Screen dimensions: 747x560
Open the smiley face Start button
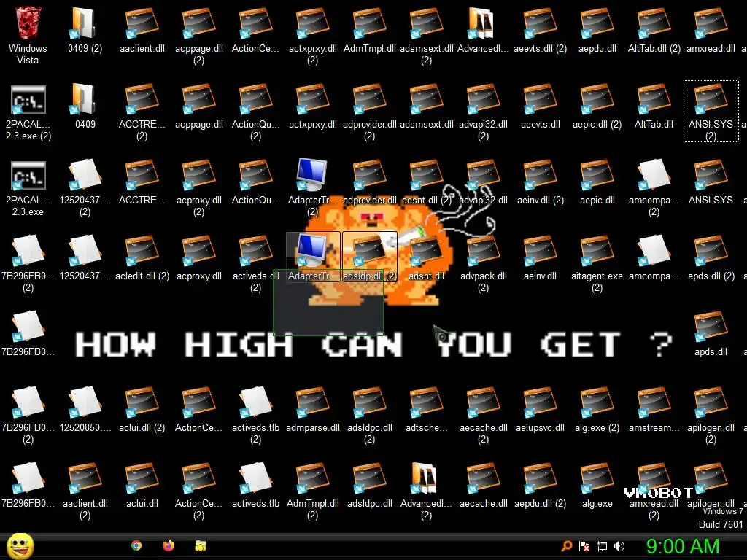coord(20,545)
